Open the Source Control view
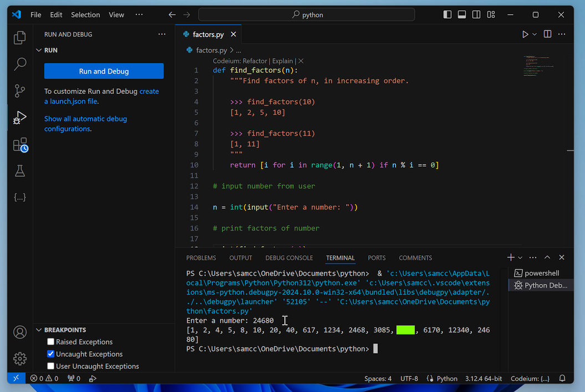Image resolution: width=585 pixels, height=392 pixels. click(x=20, y=91)
